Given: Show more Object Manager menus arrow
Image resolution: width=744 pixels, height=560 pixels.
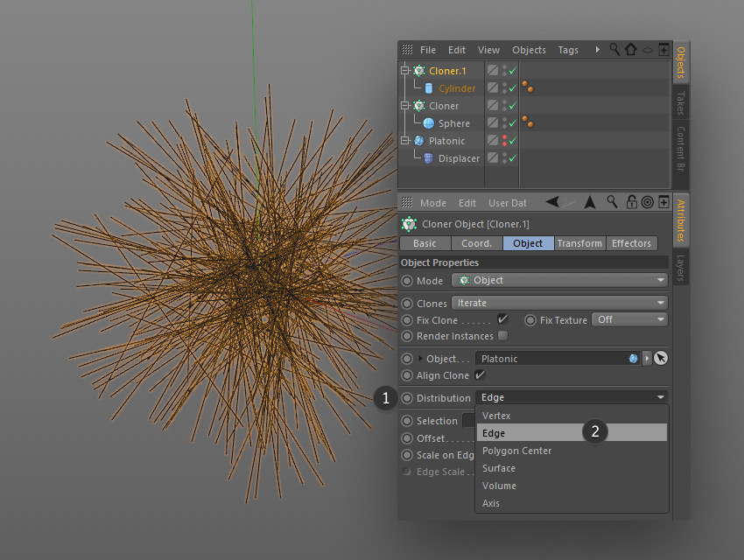Looking at the screenshot, I should [x=597, y=49].
